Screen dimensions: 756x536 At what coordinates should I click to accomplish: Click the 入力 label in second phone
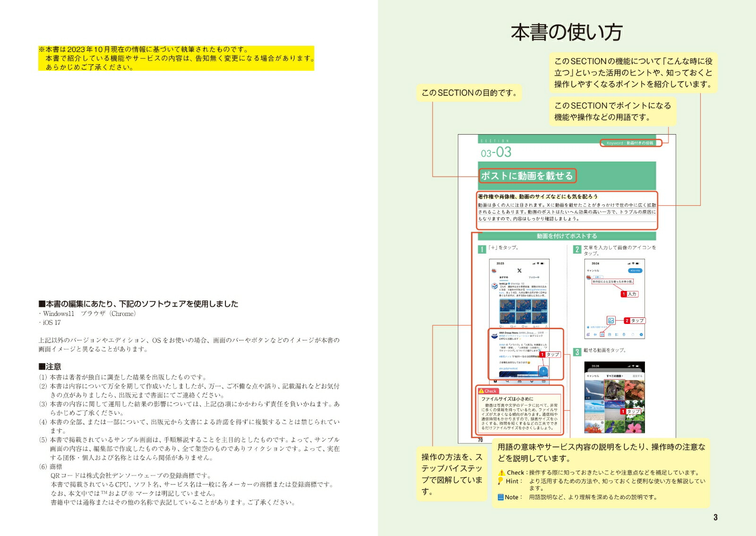click(629, 294)
